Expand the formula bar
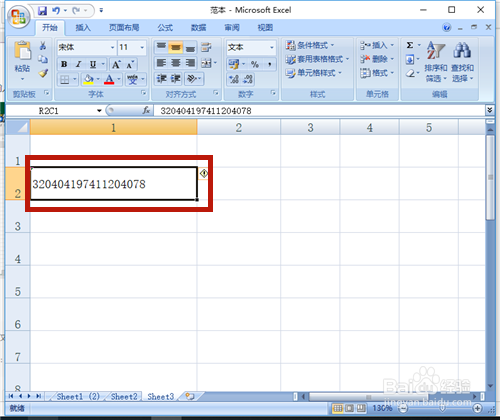Image resolution: width=500 pixels, height=420 pixels. coord(489,110)
